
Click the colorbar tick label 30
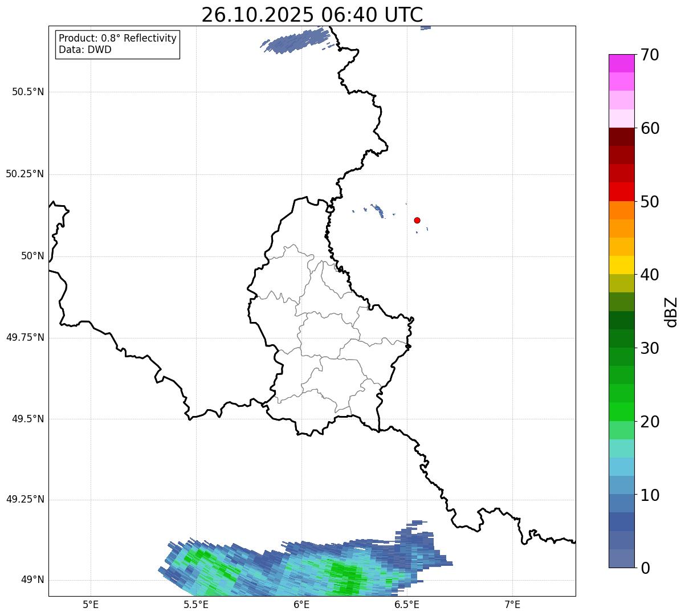[x=650, y=348]
